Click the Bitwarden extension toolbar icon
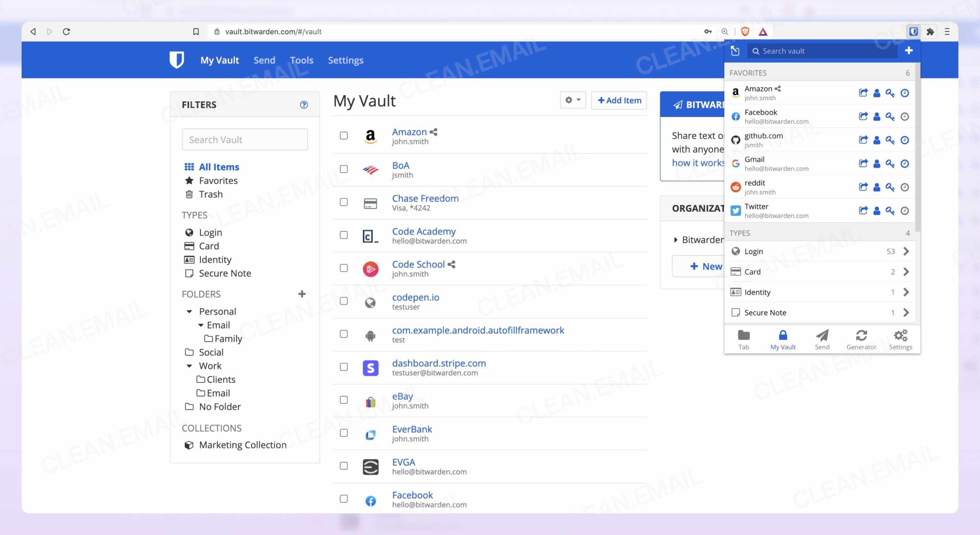This screenshot has height=535, width=980. (913, 32)
